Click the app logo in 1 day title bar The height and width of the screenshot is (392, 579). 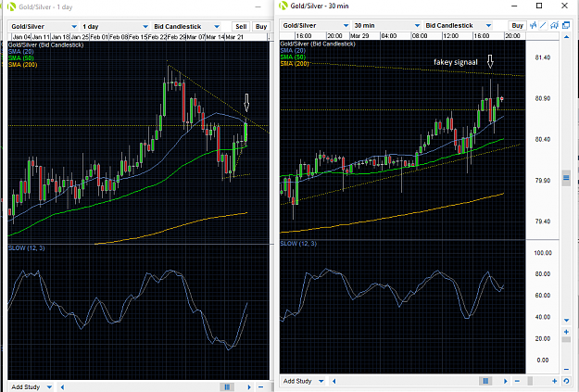[11, 6]
